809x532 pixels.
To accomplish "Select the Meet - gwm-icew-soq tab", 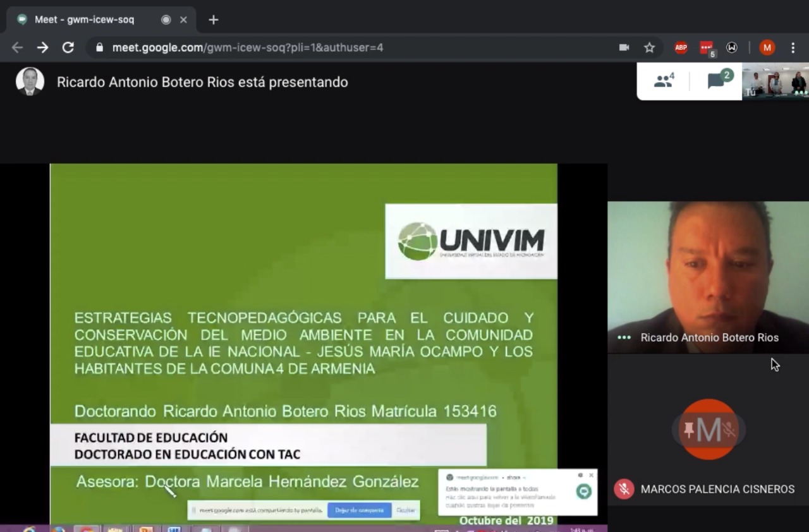I will [x=84, y=20].
